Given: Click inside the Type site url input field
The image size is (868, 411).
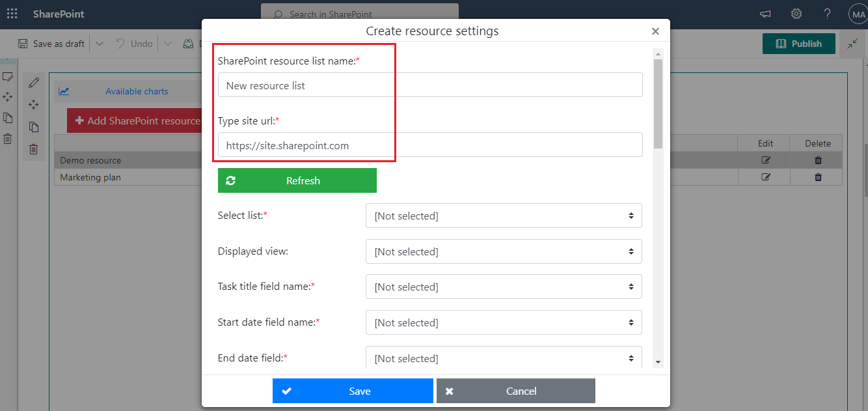Looking at the screenshot, I should click(429, 145).
